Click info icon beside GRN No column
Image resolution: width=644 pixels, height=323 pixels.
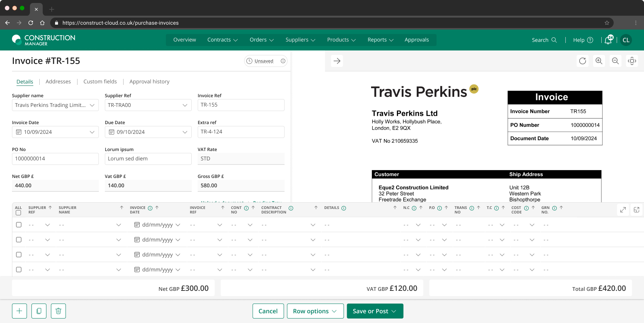tap(555, 208)
